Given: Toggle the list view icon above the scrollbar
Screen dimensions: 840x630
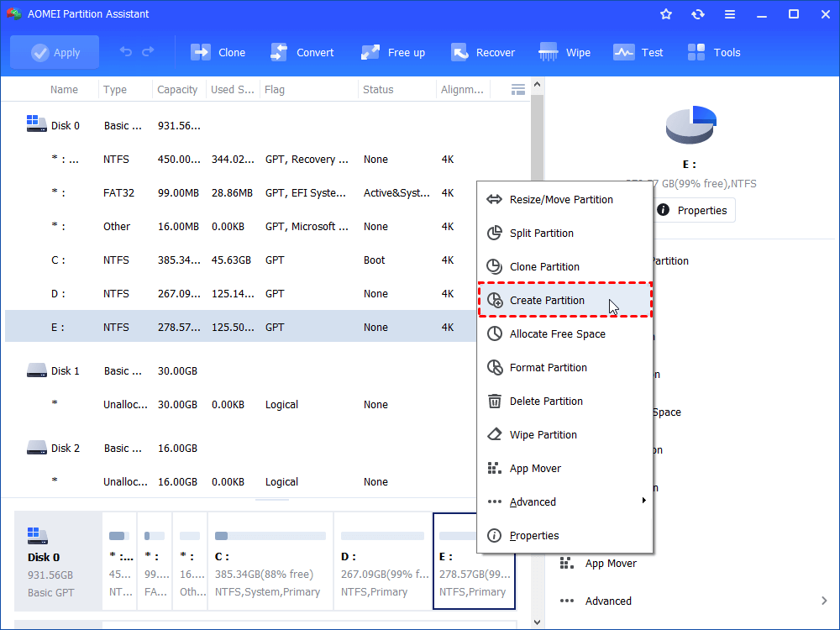Looking at the screenshot, I should [x=517, y=89].
